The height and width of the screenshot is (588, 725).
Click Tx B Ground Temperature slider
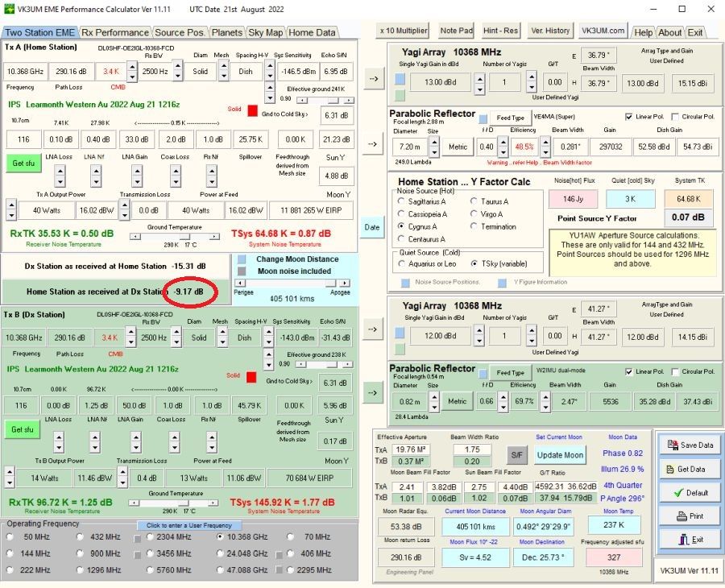coord(173,503)
